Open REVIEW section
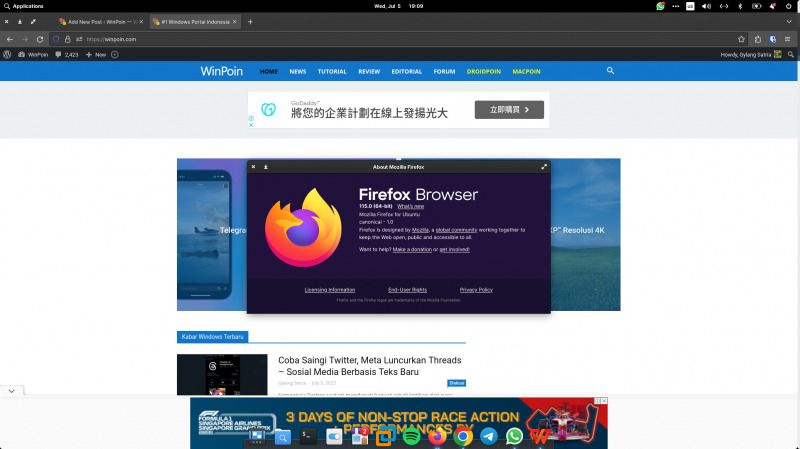Viewport: 800px width, 449px height. click(369, 71)
